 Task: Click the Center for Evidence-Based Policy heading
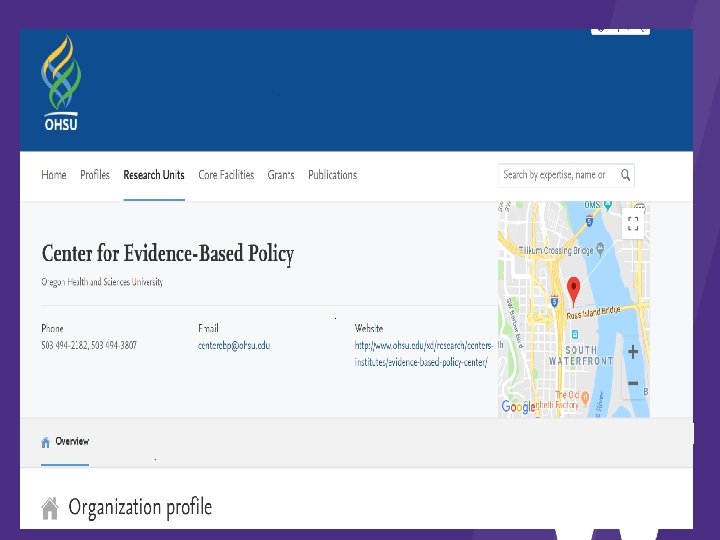[x=168, y=253]
